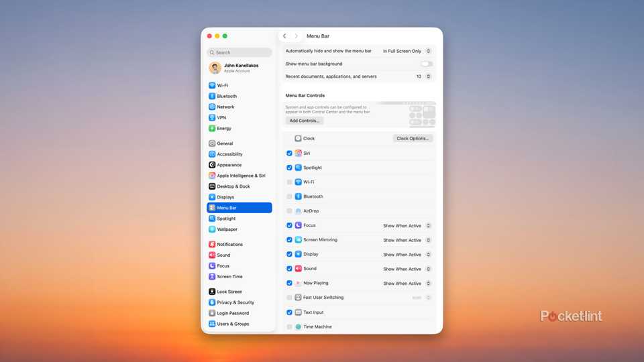The height and width of the screenshot is (362, 644).
Task: Uncheck the Text Input checkbox
Action: [x=289, y=312]
